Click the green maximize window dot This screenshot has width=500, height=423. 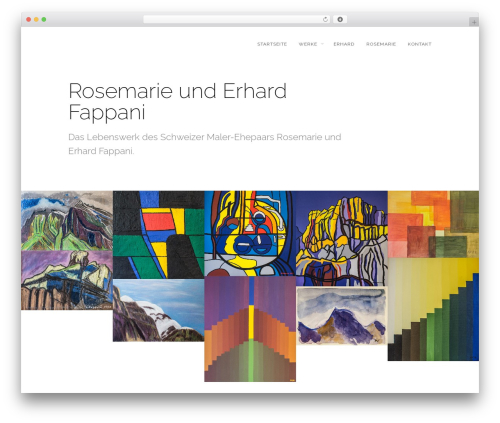point(44,20)
